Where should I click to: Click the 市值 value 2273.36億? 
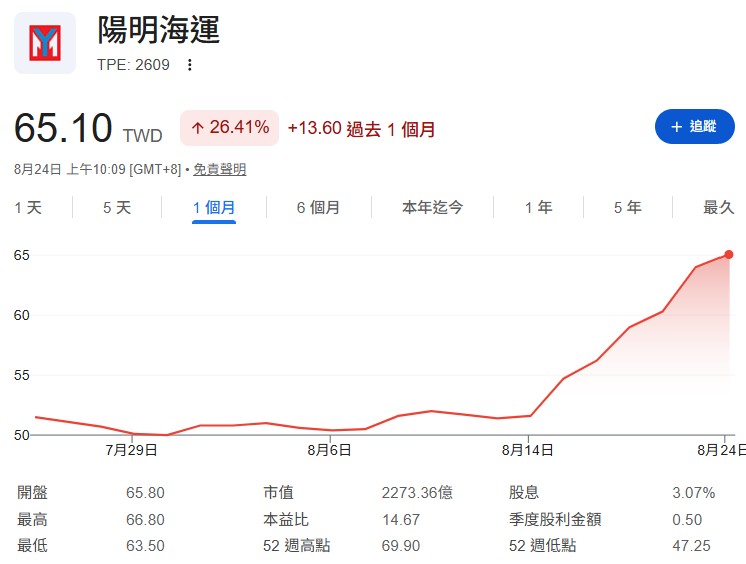[x=417, y=493]
